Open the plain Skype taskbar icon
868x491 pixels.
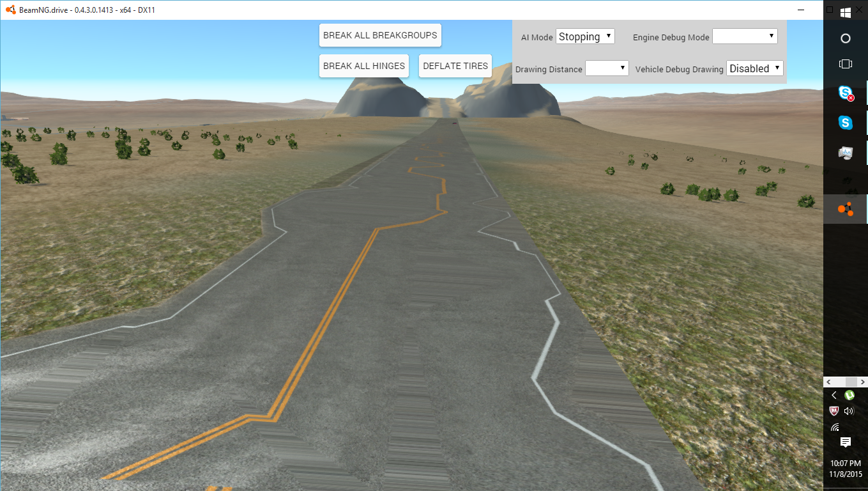846,123
